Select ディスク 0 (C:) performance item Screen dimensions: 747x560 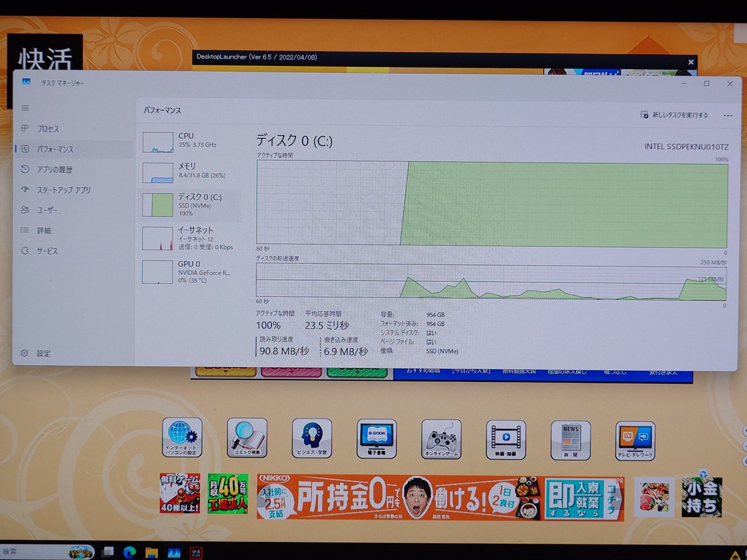pyautogui.click(x=189, y=205)
